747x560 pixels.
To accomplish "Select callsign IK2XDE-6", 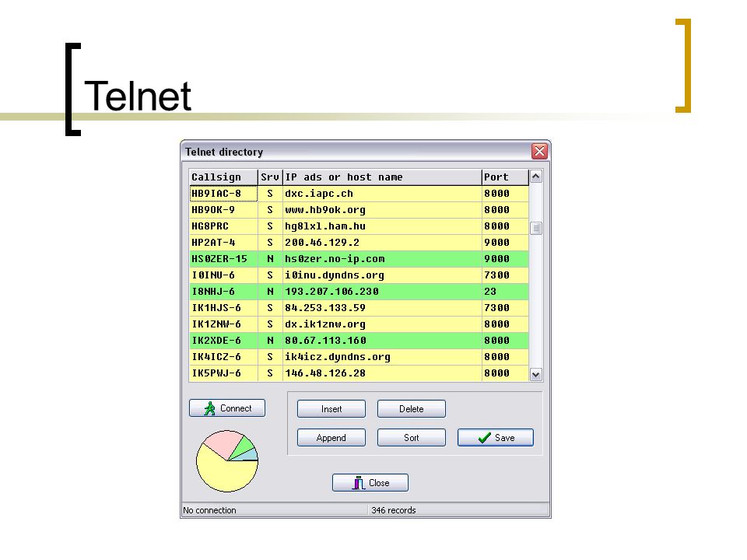I will click(x=223, y=341).
